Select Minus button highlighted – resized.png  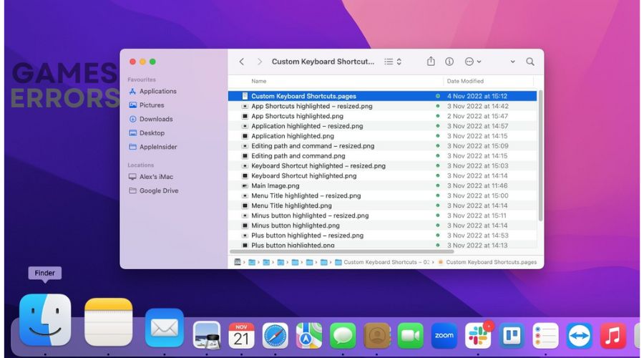(x=382, y=216)
